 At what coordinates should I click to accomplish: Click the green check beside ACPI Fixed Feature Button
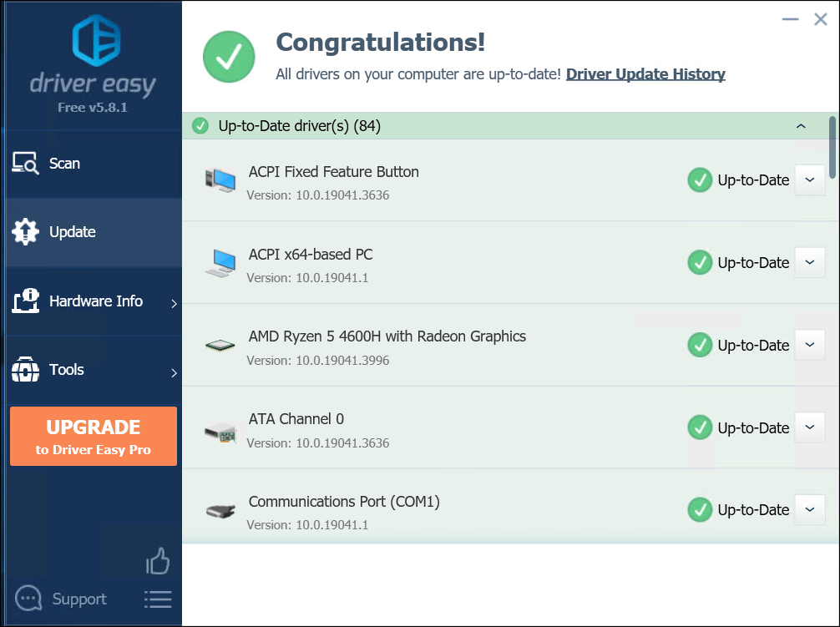click(700, 180)
